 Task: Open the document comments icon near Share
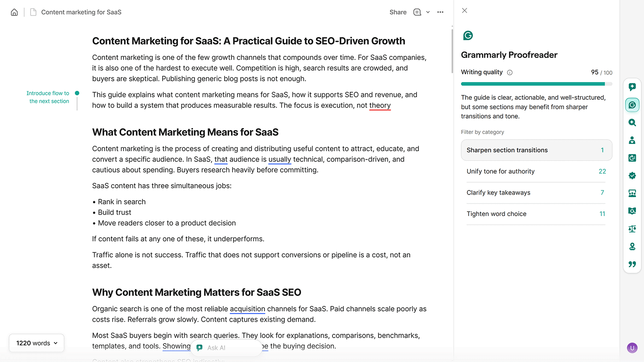(417, 12)
